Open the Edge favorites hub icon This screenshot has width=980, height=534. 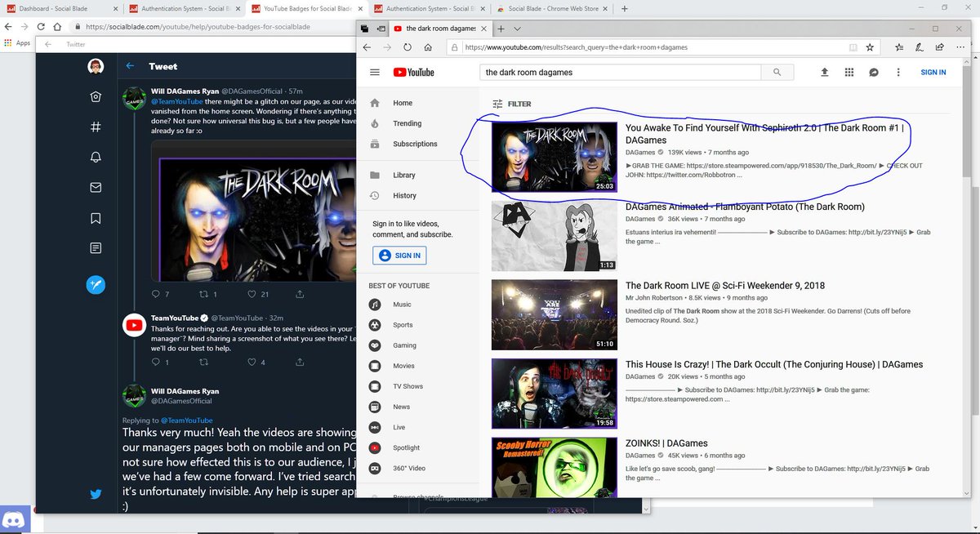pos(900,47)
